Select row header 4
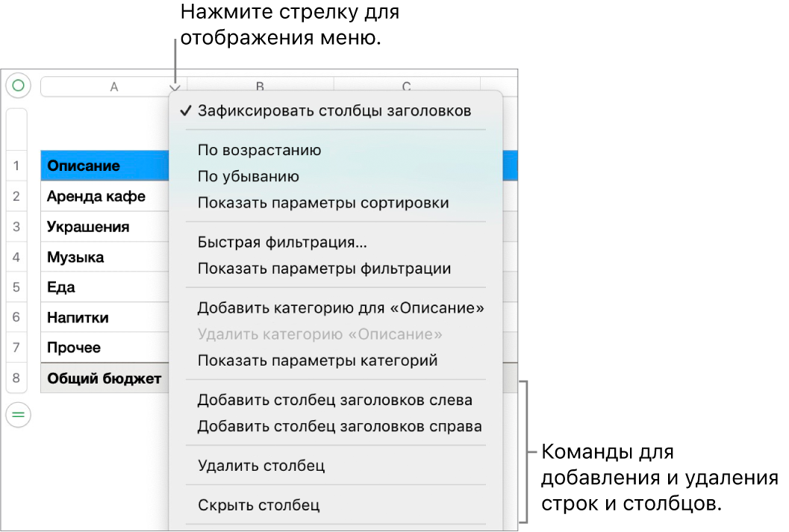789x532 pixels. [16, 257]
